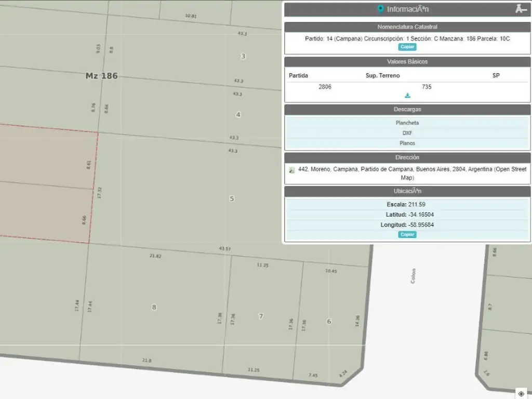Download the DXF file
Screen dimensions: 532x399
(407, 133)
